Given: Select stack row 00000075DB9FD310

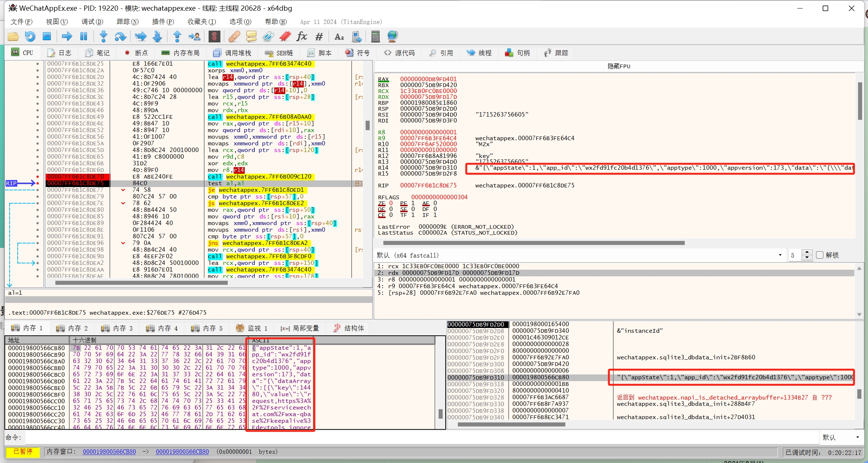Looking at the screenshot, I should click(651, 377).
